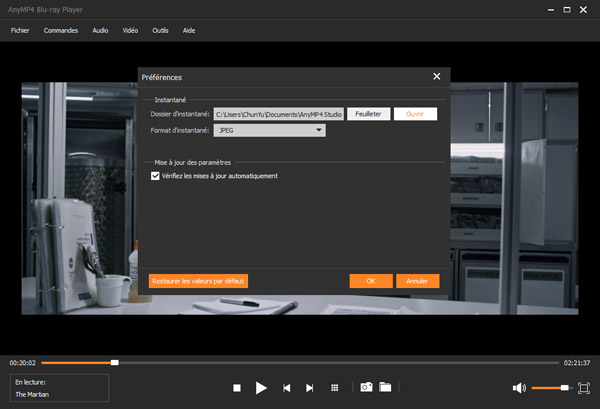The image size is (600, 409).
Task: Click the snapshot folder path field
Action: (x=279, y=114)
